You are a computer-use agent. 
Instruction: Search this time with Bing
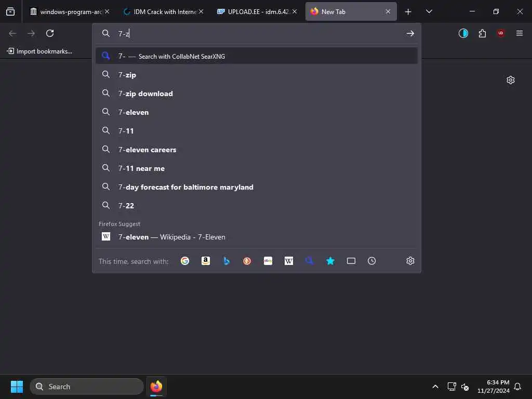tap(227, 261)
